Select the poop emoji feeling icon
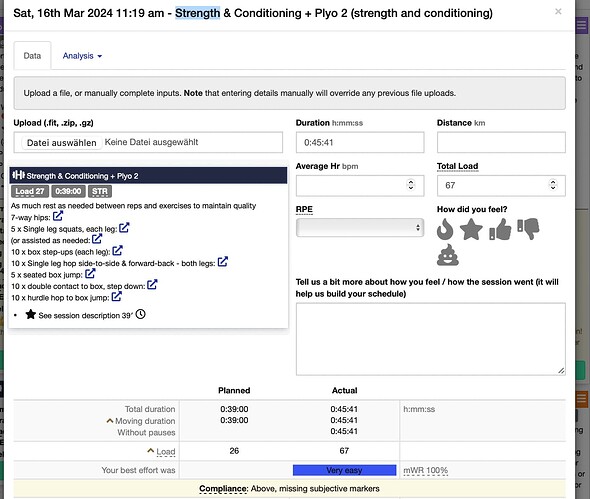The image size is (590, 499). click(x=448, y=255)
